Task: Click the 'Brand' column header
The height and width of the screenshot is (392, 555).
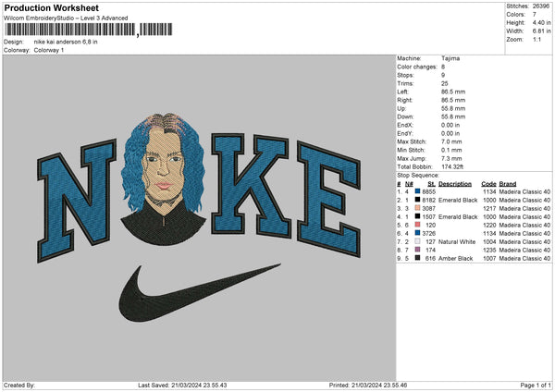Action: (508, 184)
